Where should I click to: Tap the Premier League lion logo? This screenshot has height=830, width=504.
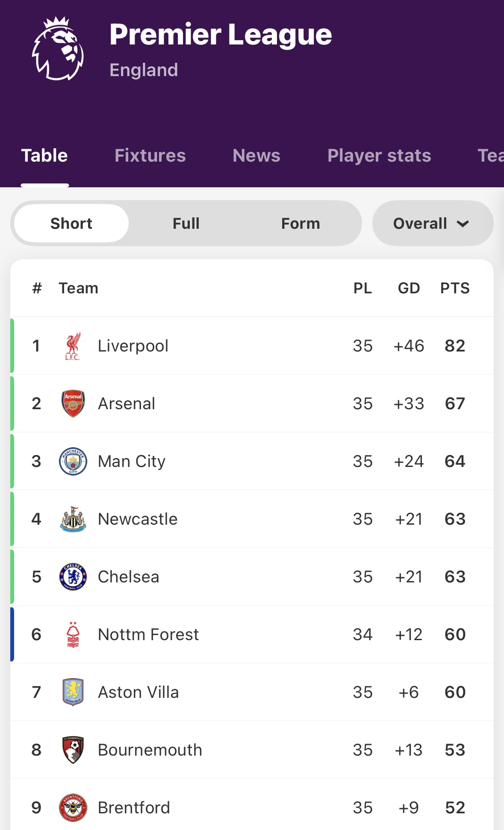pyautogui.click(x=58, y=48)
